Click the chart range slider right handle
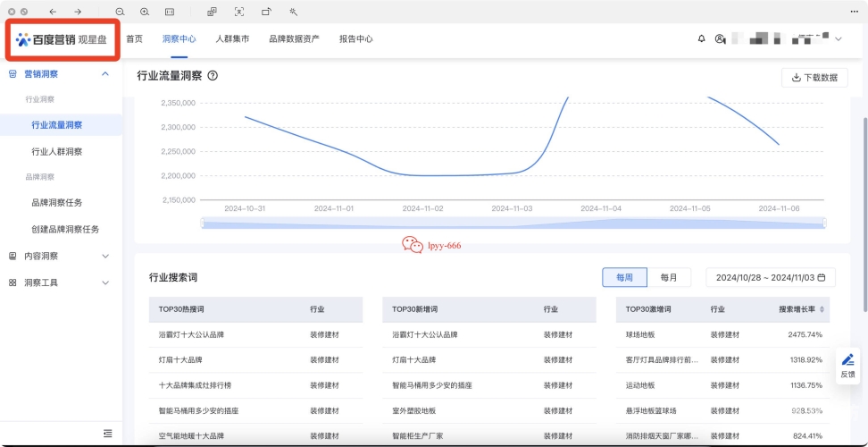Viewport: 868px width, 447px height. pyautogui.click(x=825, y=223)
